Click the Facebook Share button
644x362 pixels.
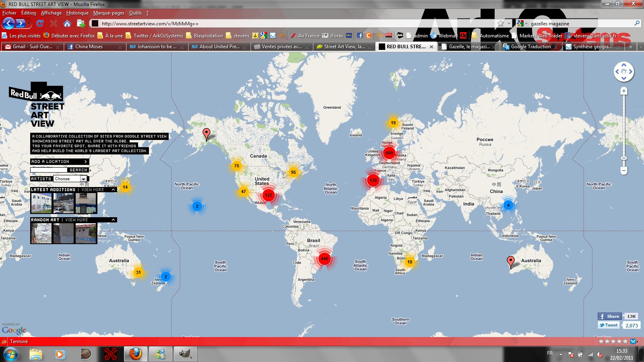point(610,316)
